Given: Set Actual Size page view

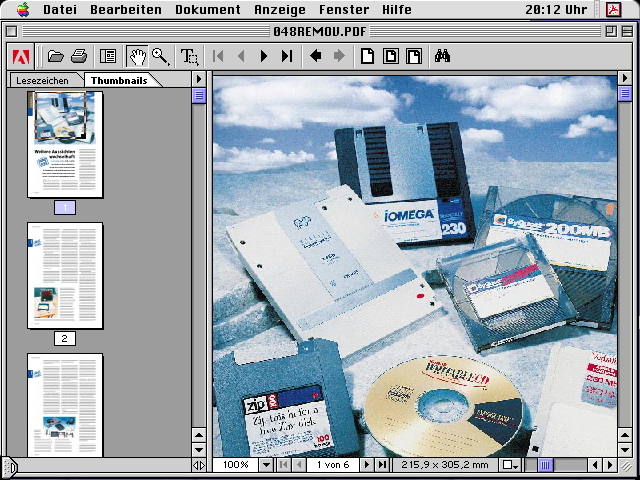Looking at the screenshot, I should (367, 56).
